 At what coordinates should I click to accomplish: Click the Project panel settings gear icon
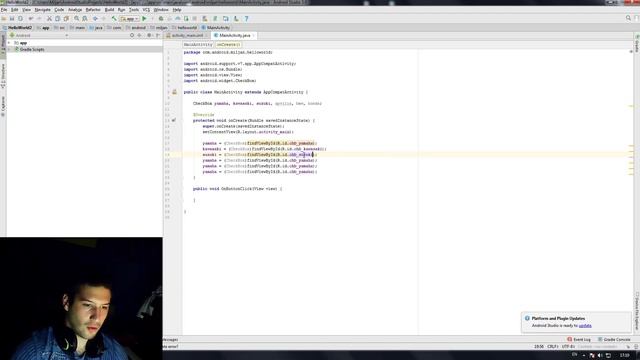pyautogui.click(x=149, y=36)
